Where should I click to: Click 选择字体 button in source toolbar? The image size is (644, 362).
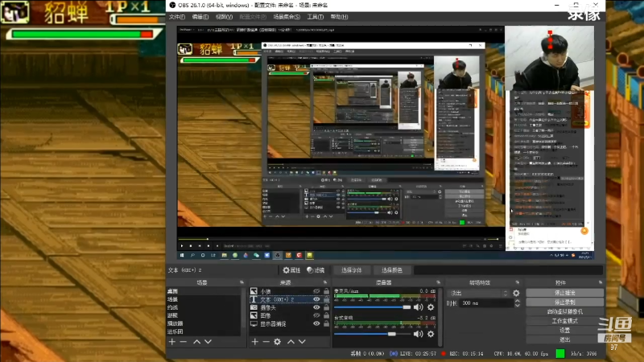pyautogui.click(x=352, y=270)
